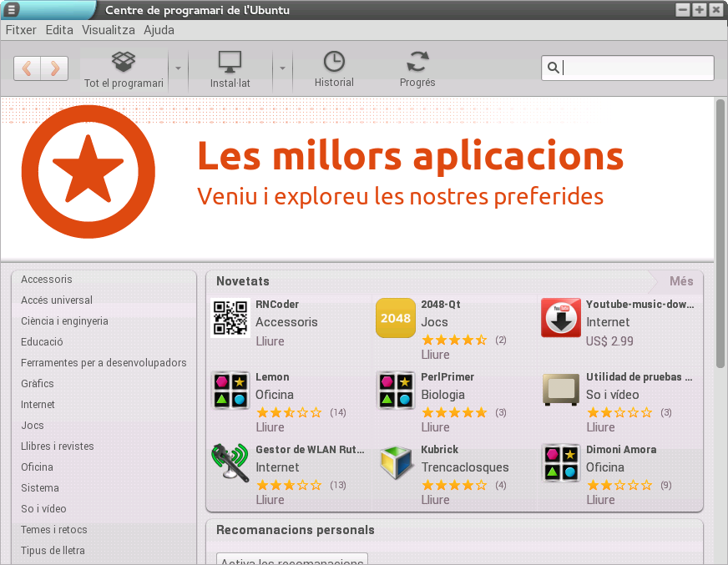Open the Fitxer menu

[x=21, y=30]
